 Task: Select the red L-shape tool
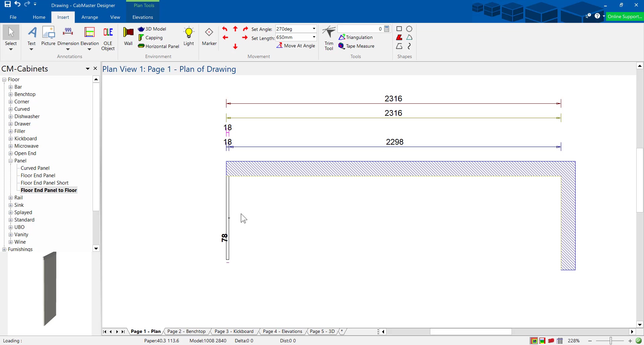pyautogui.click(x=399, y=37)
